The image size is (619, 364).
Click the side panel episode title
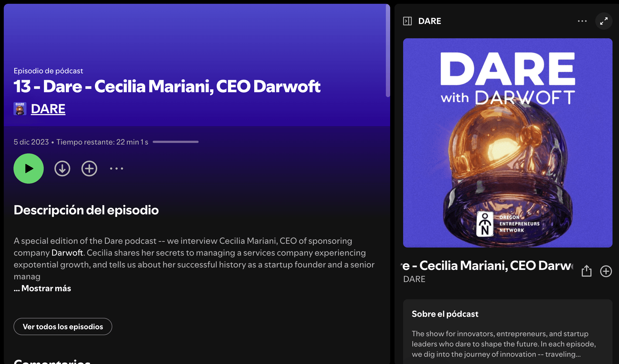488,266
